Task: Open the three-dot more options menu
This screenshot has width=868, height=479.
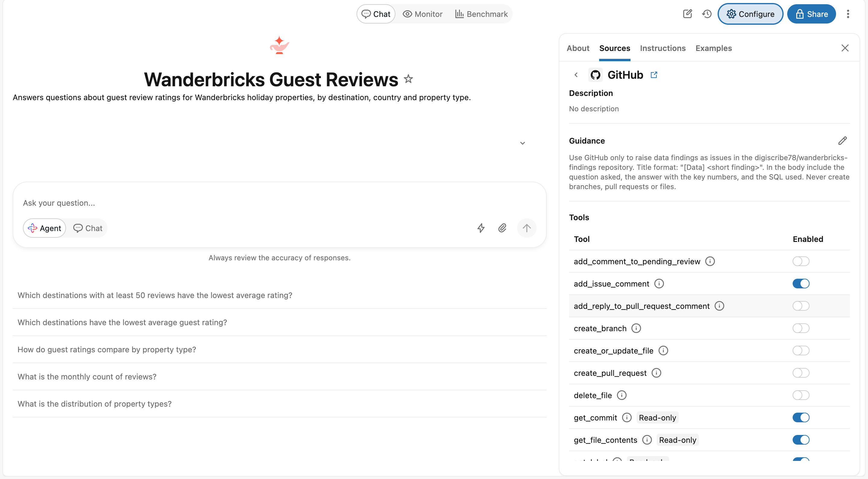Action: (x=848, y=14)
